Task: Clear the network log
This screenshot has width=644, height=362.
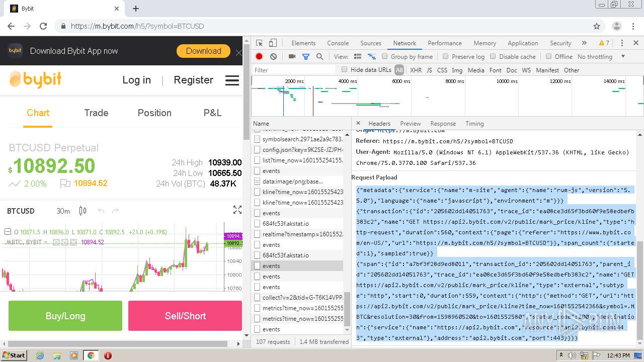Action: tap(273, 57)
